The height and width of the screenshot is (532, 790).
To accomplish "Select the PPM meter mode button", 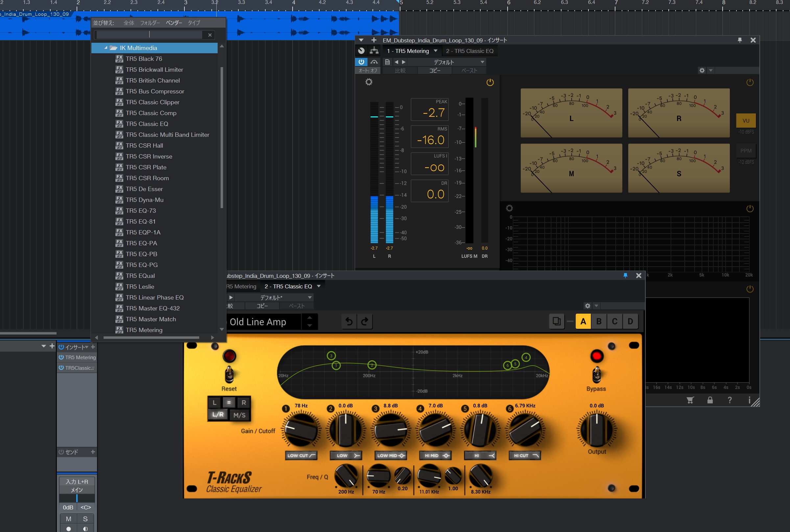I will coord(746,151).
